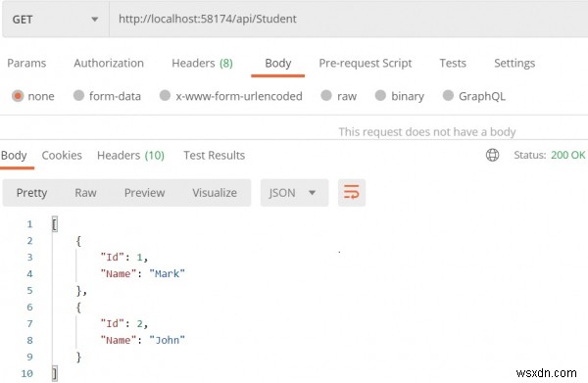The height and width of the screenshot is (383, 588).
Task: Select the Pretty response view
Action: coord(31,193)
